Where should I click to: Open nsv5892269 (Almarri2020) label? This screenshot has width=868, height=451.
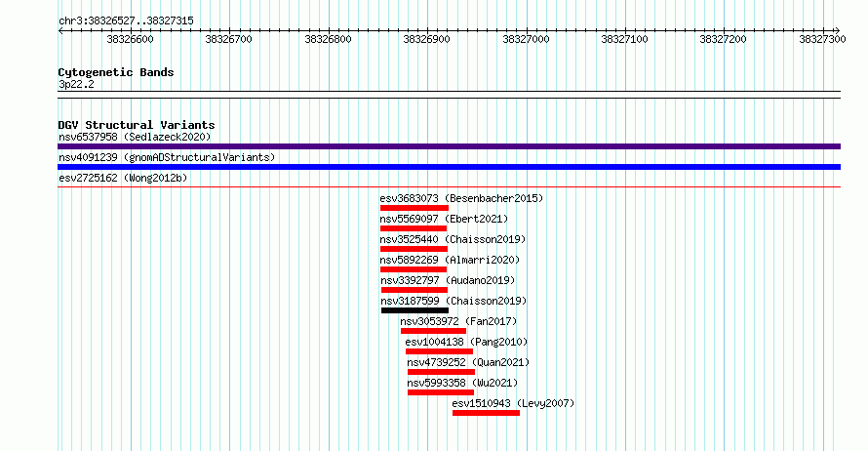(450, 260)
